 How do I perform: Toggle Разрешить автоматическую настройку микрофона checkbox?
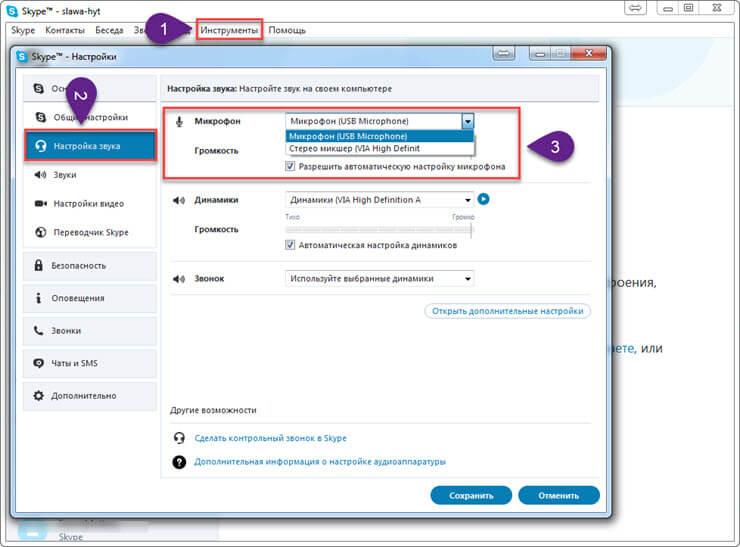[290, 166]
